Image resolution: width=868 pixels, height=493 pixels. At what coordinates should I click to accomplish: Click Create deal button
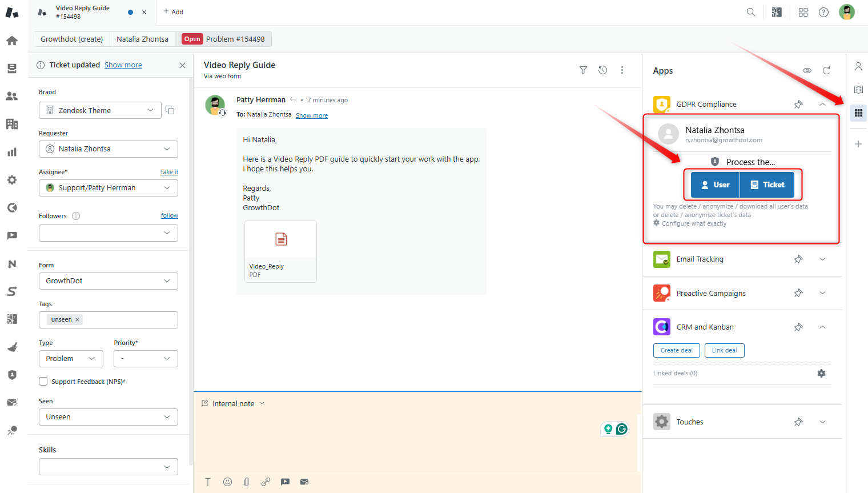coord(677,350)
